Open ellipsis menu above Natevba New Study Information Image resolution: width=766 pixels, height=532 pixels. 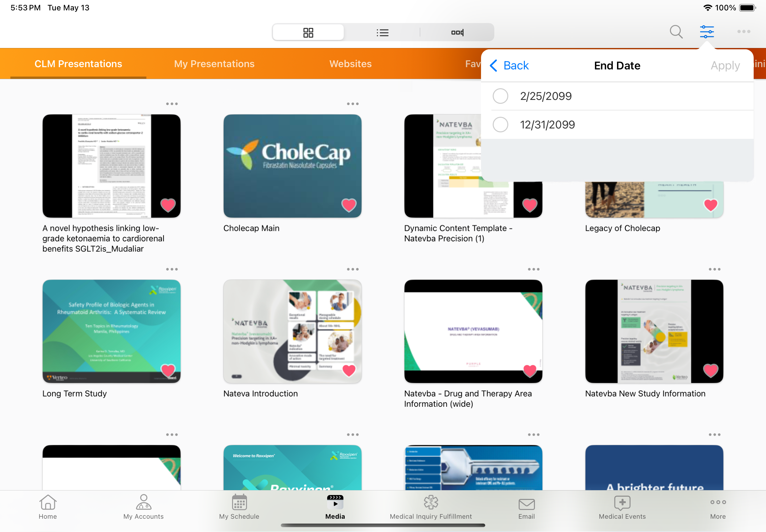tap(714, 269)
